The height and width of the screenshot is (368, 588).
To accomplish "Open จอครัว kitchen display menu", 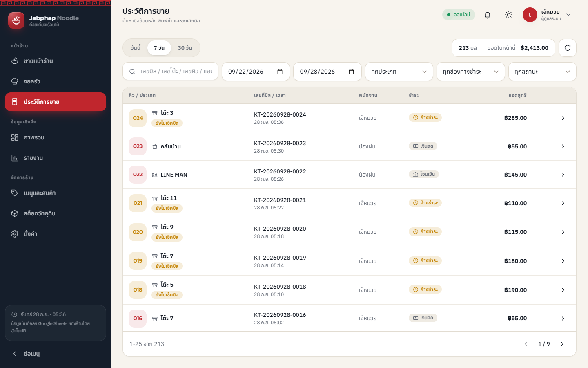I will coord(56,81).
